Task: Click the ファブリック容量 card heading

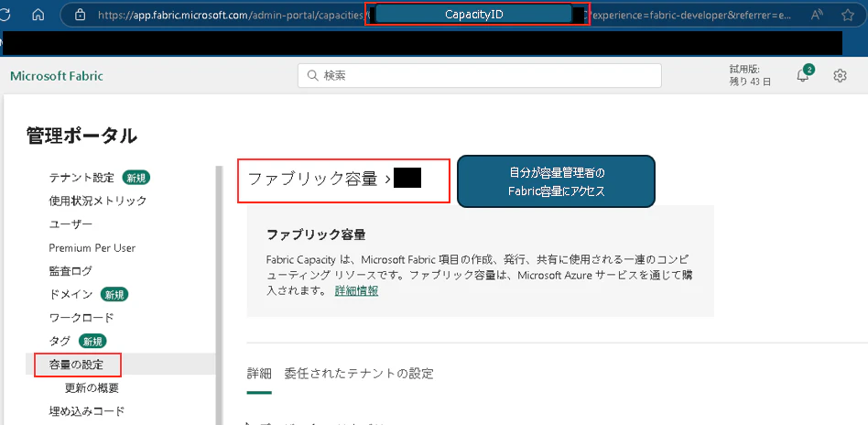Action: point(316,234)
